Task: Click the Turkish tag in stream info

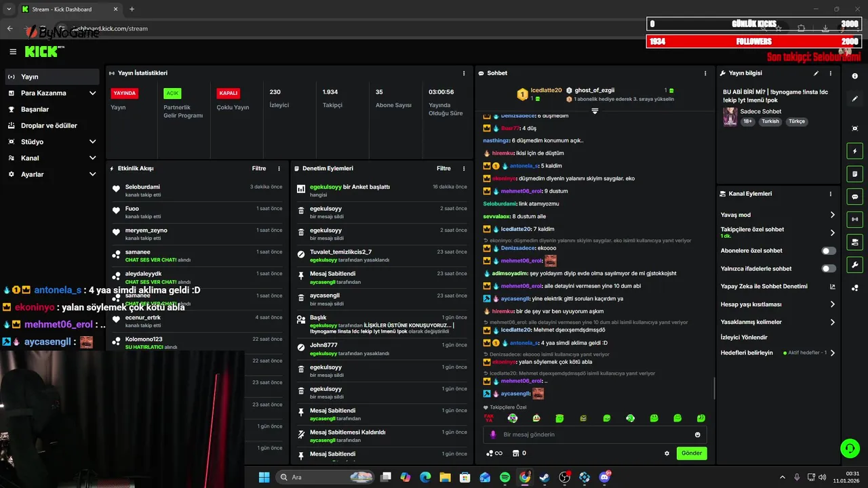Action: click(770, 121)
